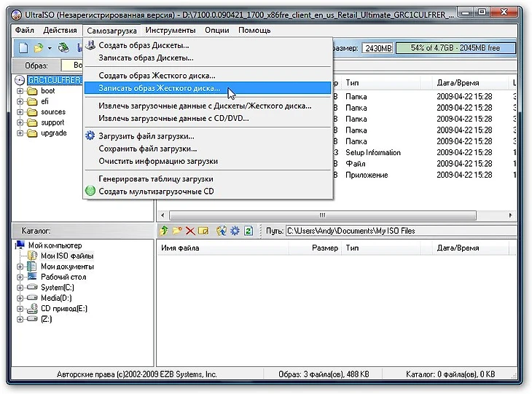Image resolution: width=532 pixels, height=394 pixels.
Task: Click the green refresh icon in catalog toolbar
Action: pos(249,231)
